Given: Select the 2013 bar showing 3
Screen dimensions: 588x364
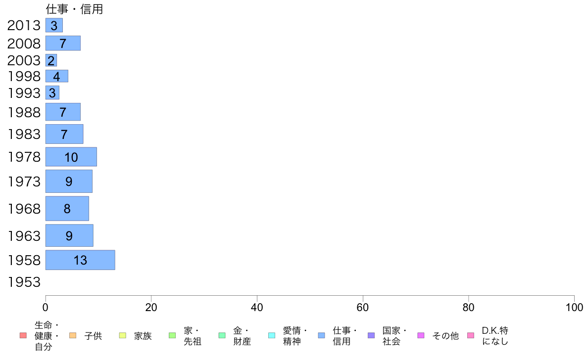Looking at the screenshot, I should [54, 25].
